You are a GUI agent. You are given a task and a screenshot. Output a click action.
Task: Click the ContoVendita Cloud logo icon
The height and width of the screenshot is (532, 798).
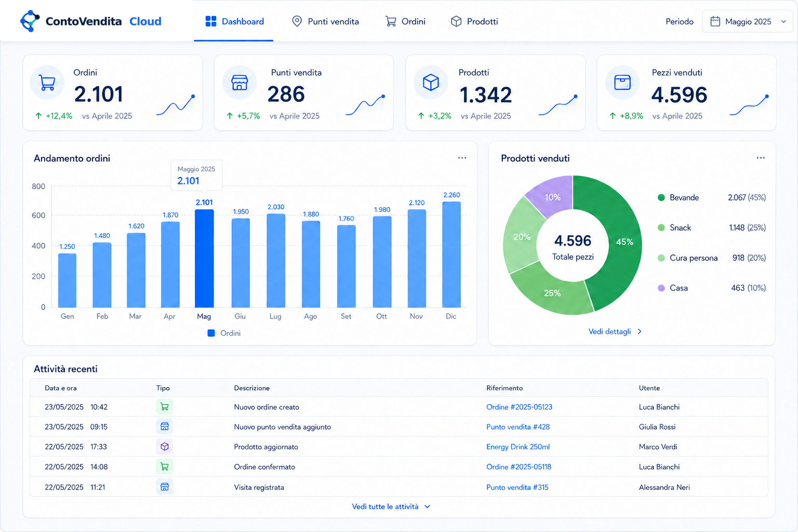pos(30,21)
